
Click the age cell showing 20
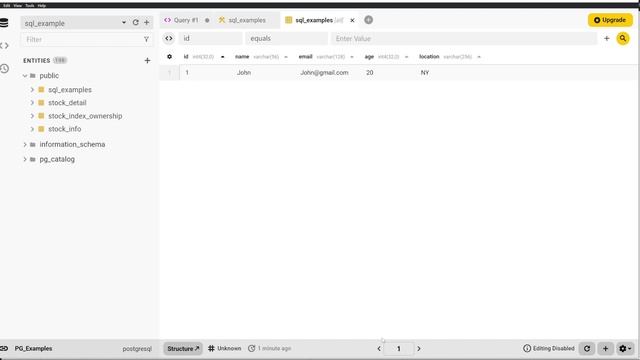point(370,73)
